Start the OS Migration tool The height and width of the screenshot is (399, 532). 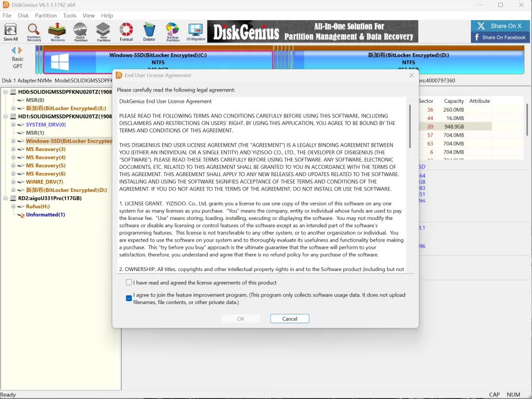click(x=196, y=32)
